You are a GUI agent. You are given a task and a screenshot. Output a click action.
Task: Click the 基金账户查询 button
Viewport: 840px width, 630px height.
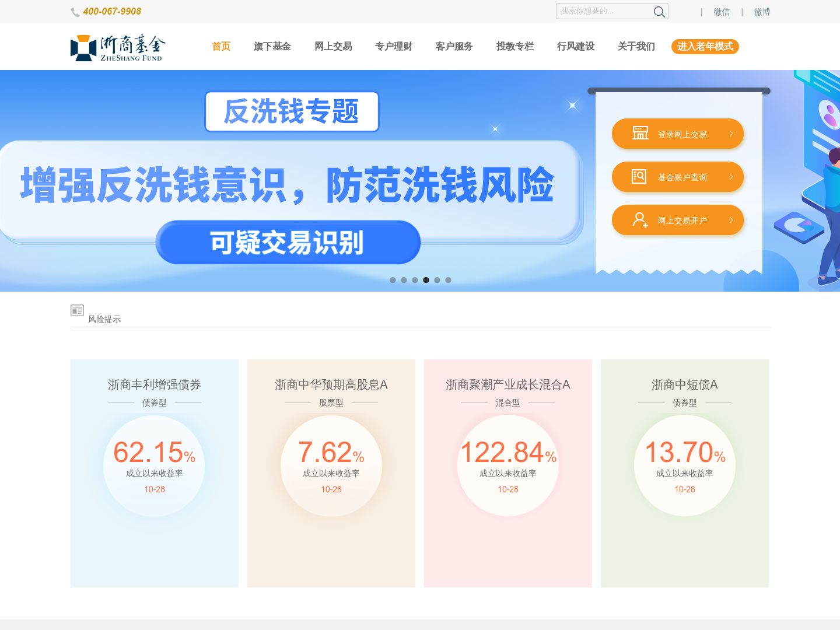coord(678,177)
